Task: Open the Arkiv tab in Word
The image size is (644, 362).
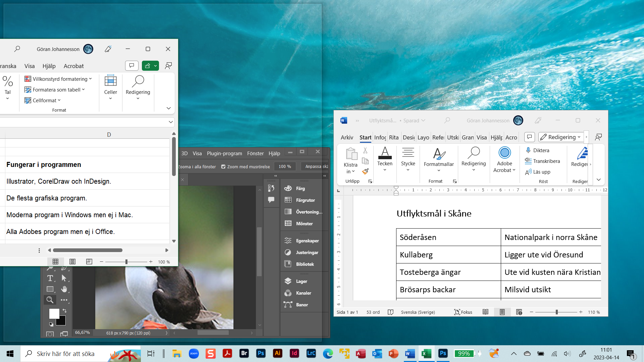Action: coord(347,137)
